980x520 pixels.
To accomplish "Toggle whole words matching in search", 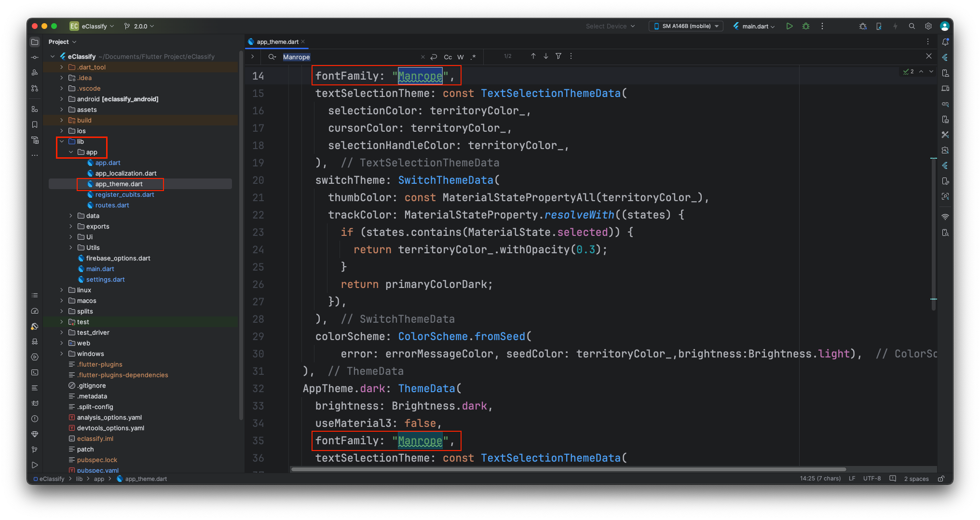I will [460, 56].
